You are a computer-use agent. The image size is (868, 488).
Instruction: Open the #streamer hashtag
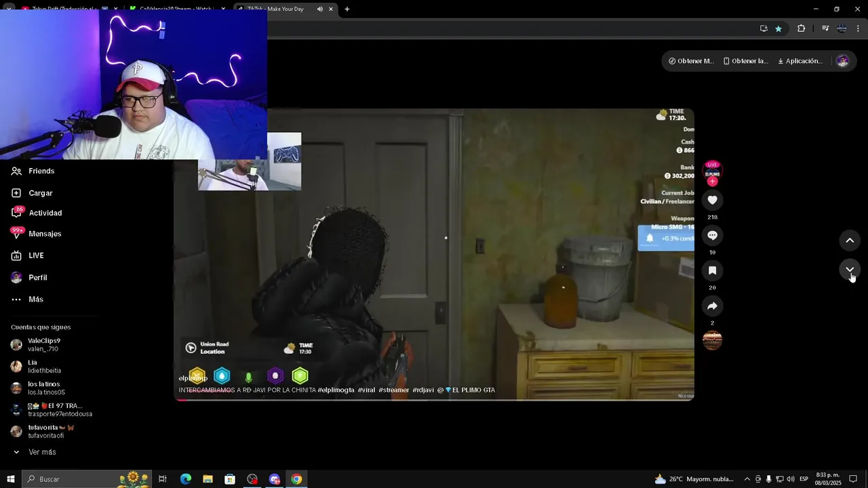(394, 390)
